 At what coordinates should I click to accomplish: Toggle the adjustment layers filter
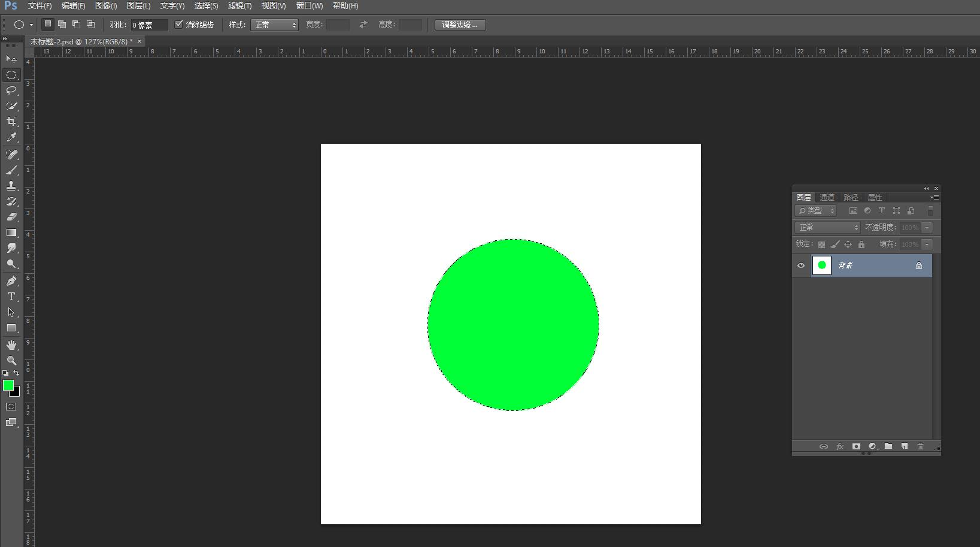pos(867,211)
